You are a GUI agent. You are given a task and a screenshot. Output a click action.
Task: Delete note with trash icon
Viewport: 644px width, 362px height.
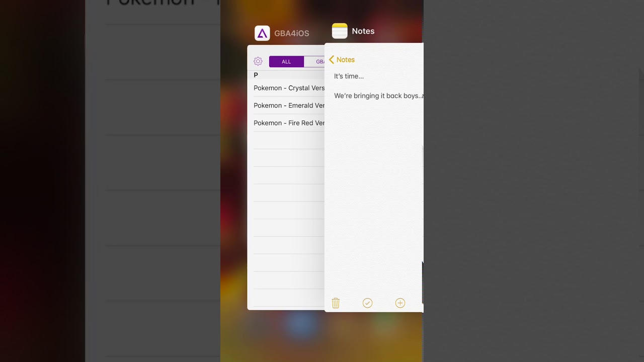336,303
